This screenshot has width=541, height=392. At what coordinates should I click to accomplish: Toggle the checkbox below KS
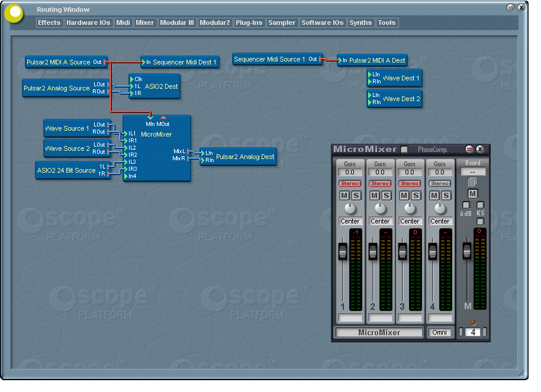480,221
